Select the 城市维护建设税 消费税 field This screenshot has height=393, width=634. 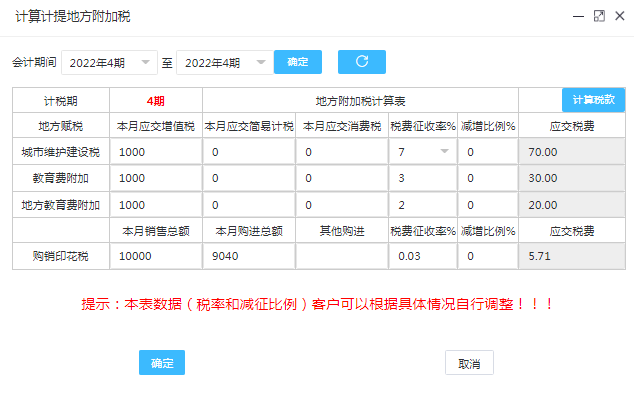(342, 152)
